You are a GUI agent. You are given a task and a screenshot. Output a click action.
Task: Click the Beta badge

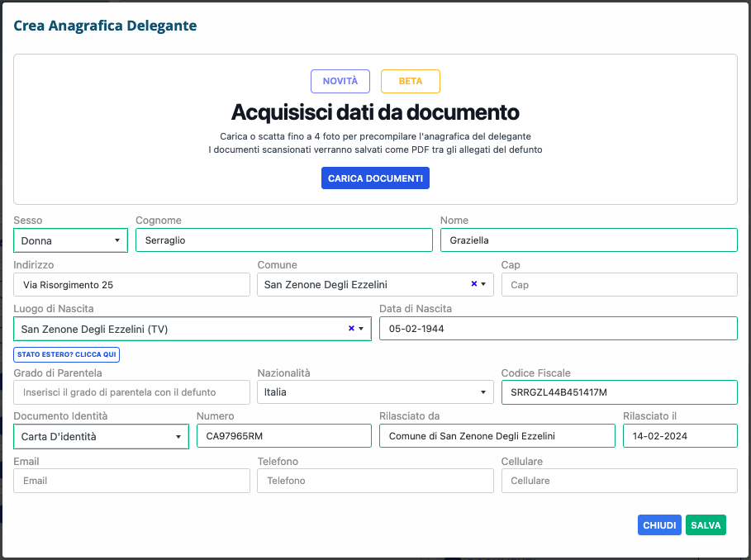pos(411,81)
